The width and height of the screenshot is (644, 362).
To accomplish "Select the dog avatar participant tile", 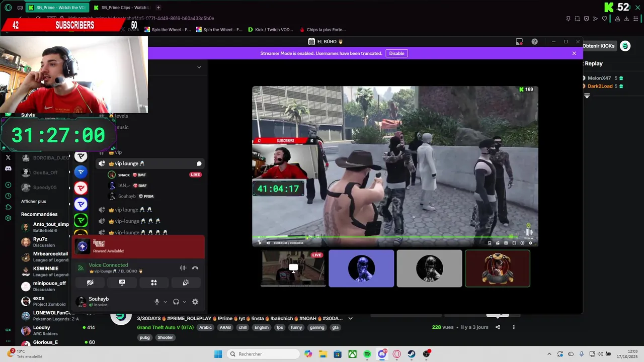I will click(x=498, y=268).
